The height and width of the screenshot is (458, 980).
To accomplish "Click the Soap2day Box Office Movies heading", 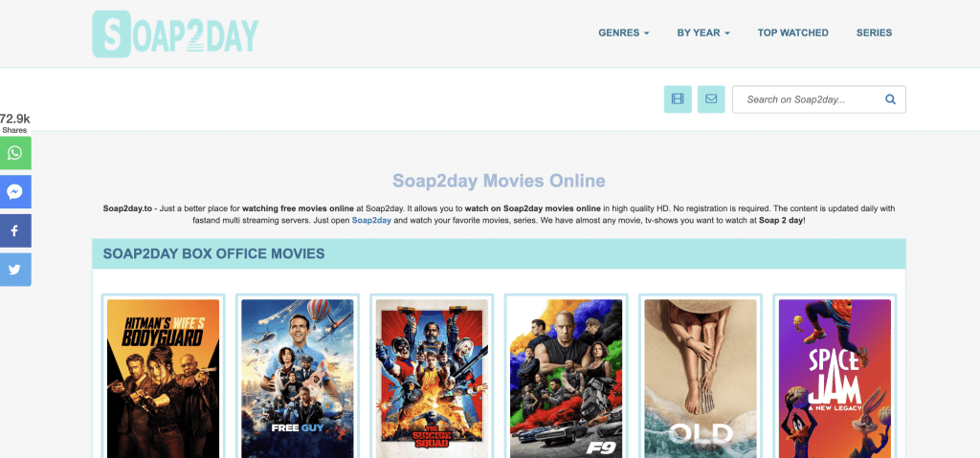I will pos(213,253).
